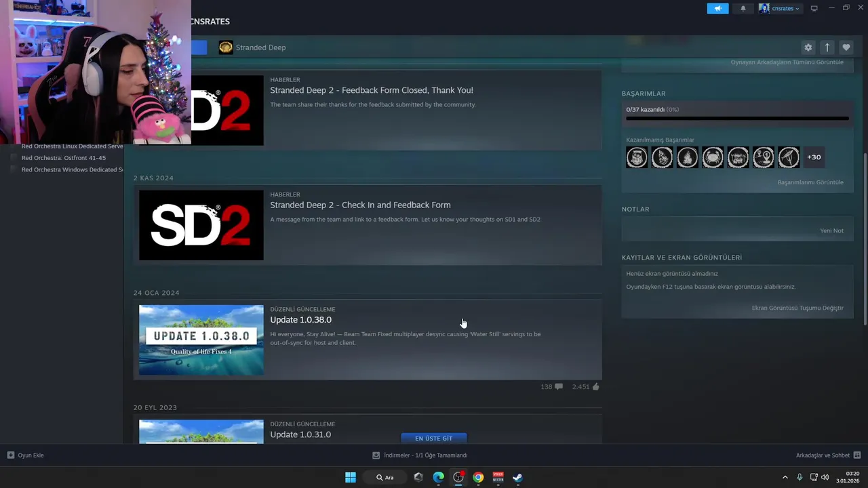Image resolution: width=868 pixels, height=488 pixels.
Task: Open the notifications bell
Action: coord(743,8)
